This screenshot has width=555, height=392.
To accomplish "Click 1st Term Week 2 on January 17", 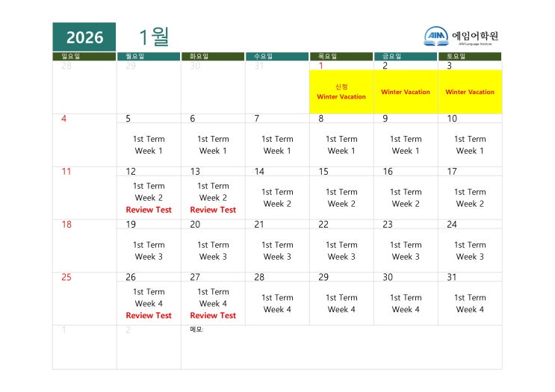I will coord(470,198).
